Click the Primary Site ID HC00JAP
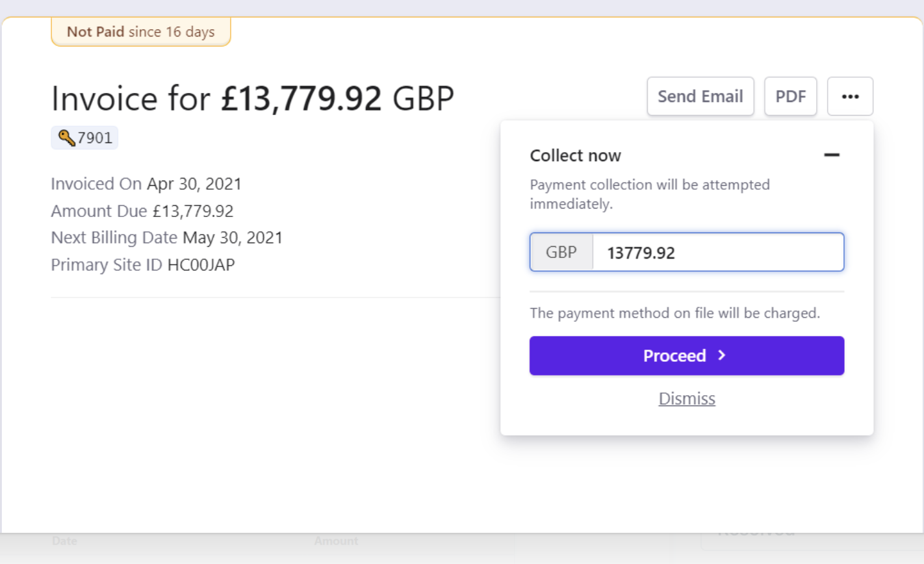924x564 pixels. (201, 265)
